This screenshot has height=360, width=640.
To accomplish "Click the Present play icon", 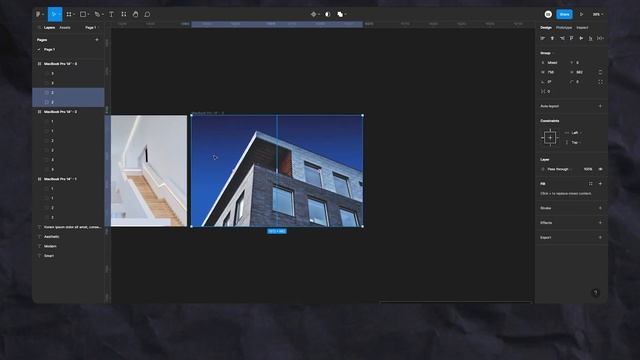I will pyautogui.click(x=582, y=14).
